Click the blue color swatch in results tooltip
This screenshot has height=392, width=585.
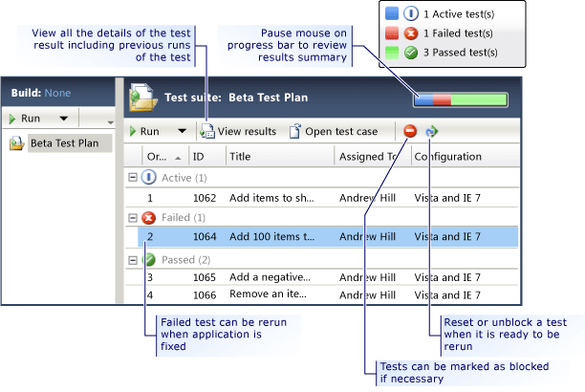(x=392, y=13)
